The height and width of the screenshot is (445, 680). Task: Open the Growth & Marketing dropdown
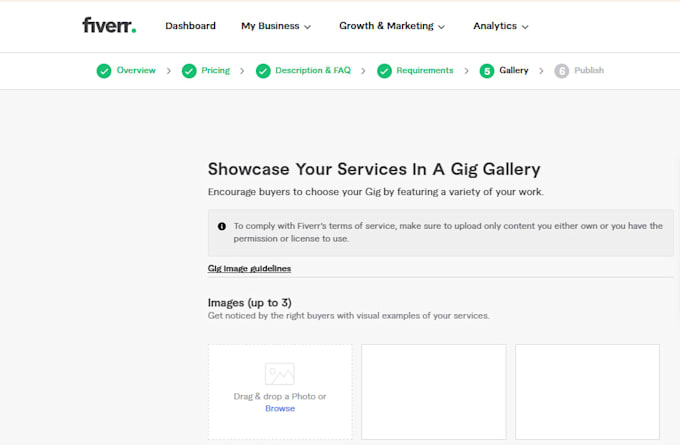pyautogui.click(x=392, y=26)
